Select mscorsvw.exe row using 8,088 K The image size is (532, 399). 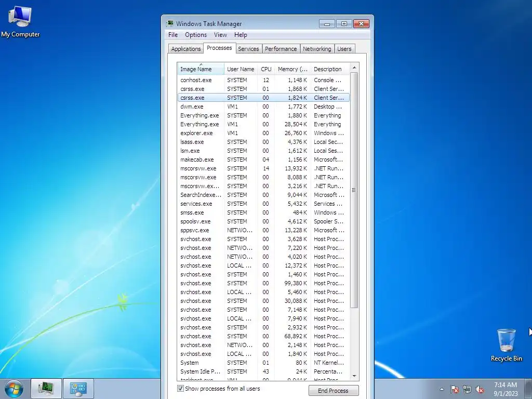(x=263, y=177)
